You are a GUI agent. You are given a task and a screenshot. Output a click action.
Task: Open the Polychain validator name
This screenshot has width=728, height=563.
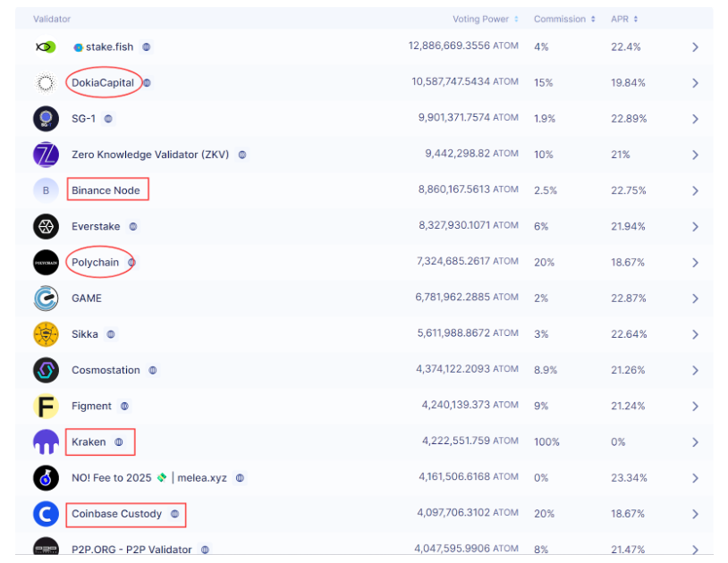pyautogui.click(x=95, y=263)
